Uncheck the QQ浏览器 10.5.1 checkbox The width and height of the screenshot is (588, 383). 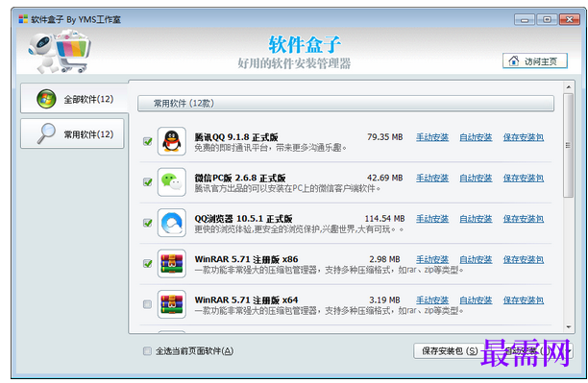click(x=147, y=223)
